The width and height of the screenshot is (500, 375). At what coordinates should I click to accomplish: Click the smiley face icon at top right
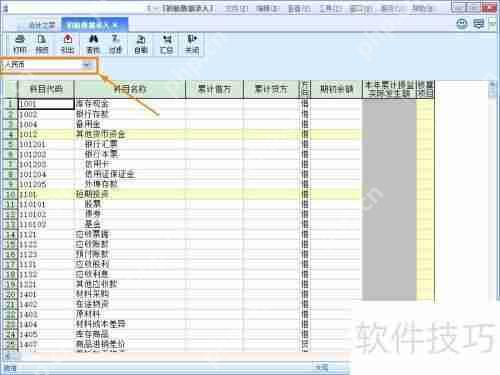point(462,23)
